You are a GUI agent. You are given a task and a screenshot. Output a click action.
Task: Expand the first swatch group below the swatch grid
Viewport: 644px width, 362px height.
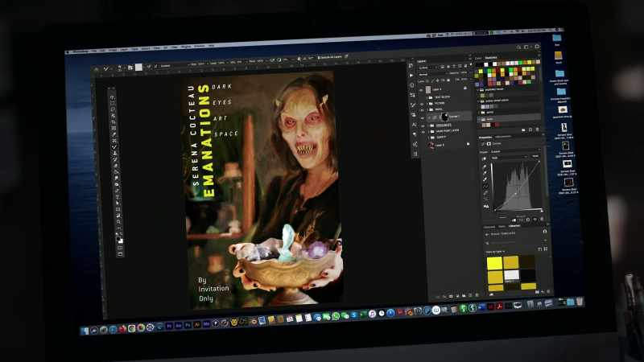pyautogui.click(x=477, y=90)
